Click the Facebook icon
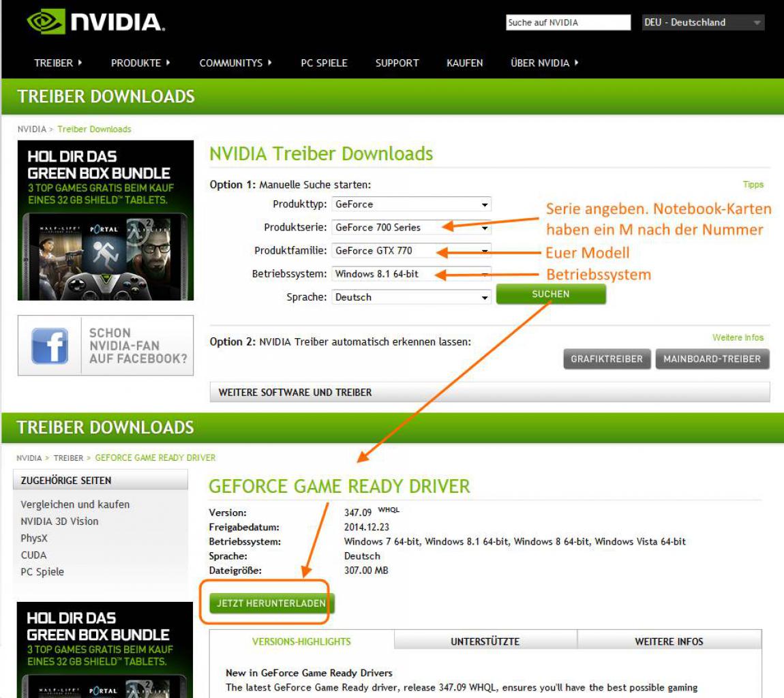The image size is (784, 698). (x=50, y=346)
